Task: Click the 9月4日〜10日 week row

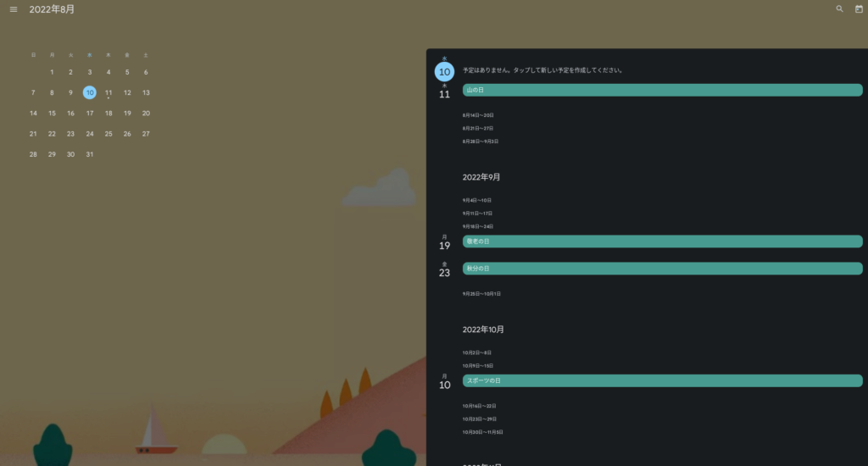Action: coord(477,200)
